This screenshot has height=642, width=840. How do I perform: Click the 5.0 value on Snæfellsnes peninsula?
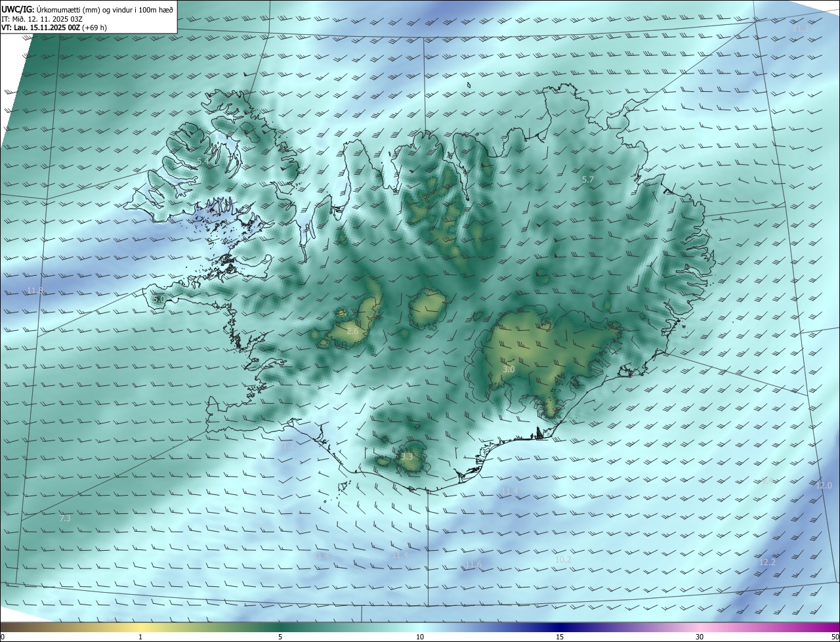[x=158, y=299]
